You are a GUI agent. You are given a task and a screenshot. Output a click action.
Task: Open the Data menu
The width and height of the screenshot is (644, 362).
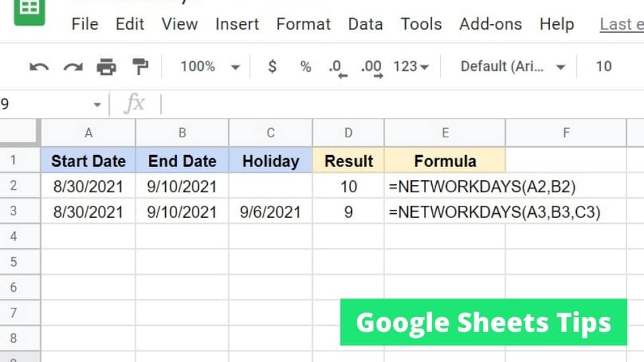(x=365, y=24)
